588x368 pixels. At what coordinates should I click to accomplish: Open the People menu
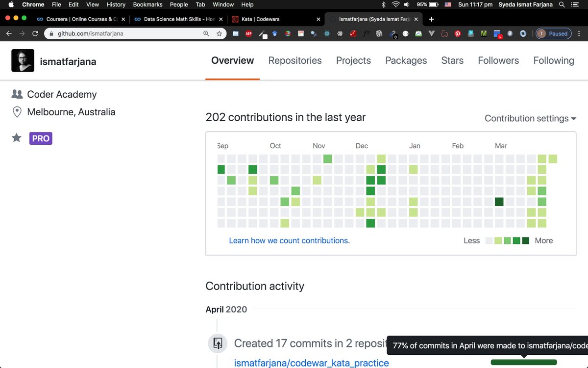click(179, 4)
